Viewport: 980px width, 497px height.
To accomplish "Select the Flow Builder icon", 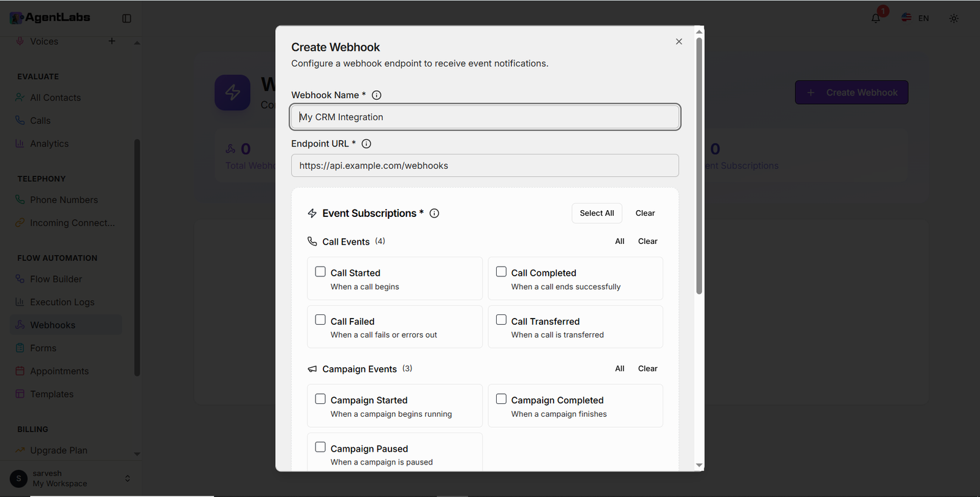I will [20, 279].
